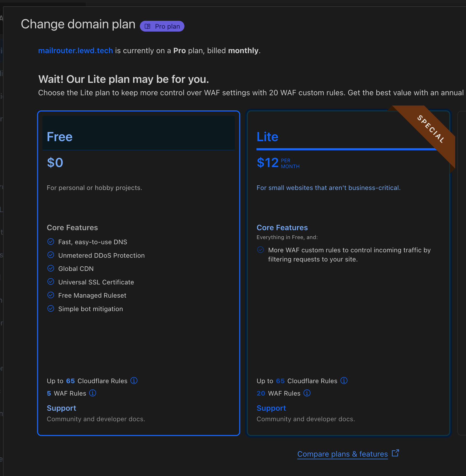Click the 'Free Managed Ruleset' feature text

[92, 295]
